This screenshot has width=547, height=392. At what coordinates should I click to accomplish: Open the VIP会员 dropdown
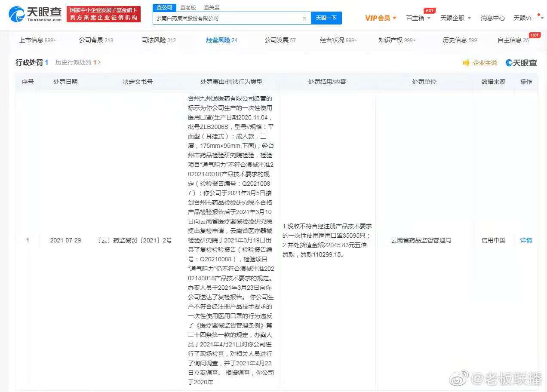(x=381, y=18)
